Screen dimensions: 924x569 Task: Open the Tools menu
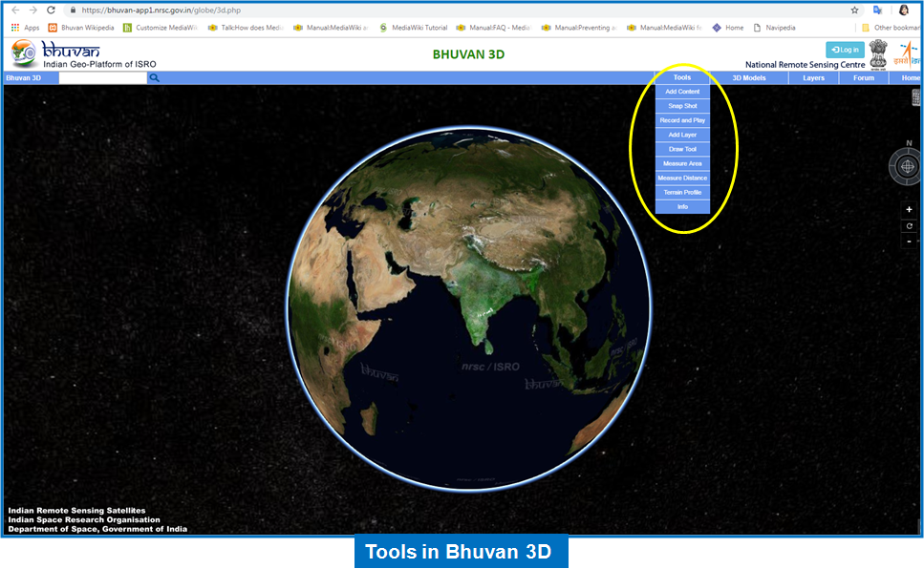tap(682, 77)
